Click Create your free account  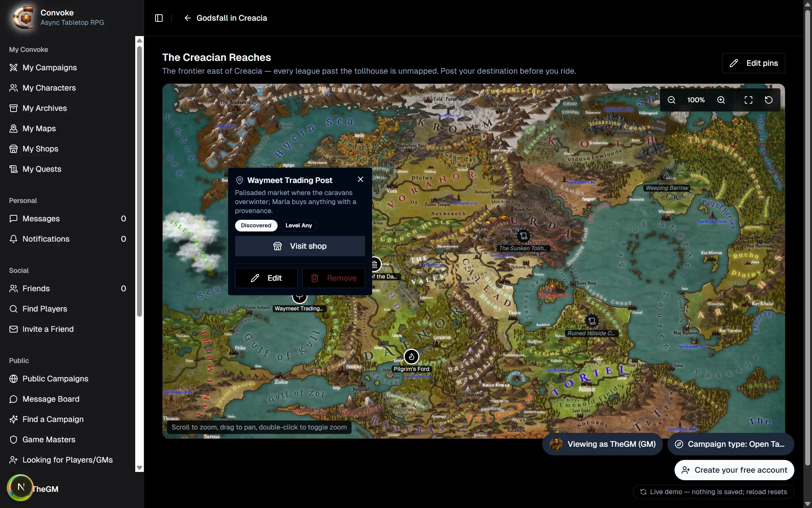point(734,470)
